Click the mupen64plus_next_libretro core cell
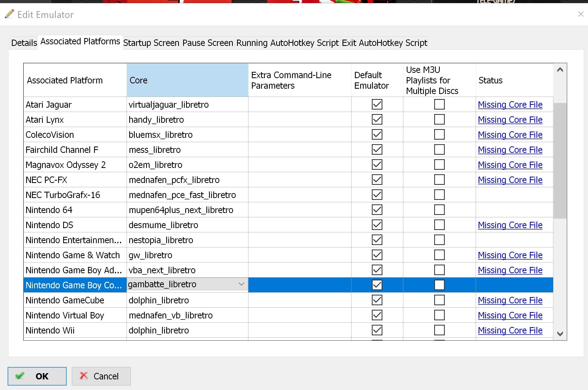 click(x=187, y=210)
